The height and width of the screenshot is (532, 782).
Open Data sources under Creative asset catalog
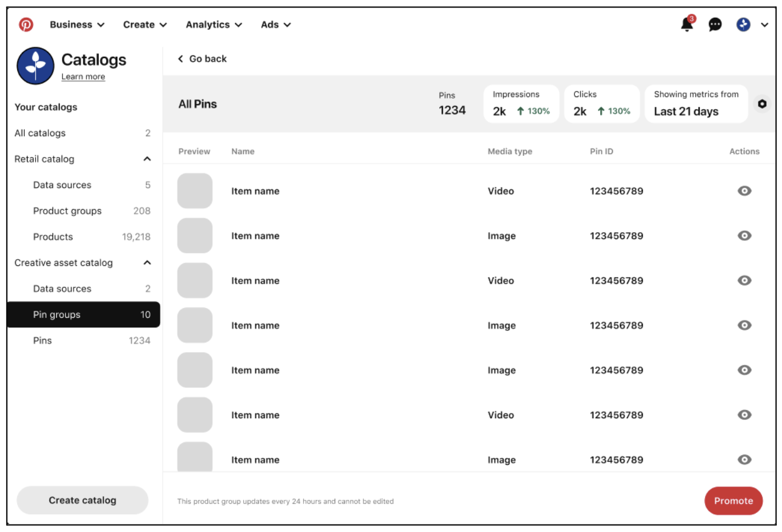(83, 288)
